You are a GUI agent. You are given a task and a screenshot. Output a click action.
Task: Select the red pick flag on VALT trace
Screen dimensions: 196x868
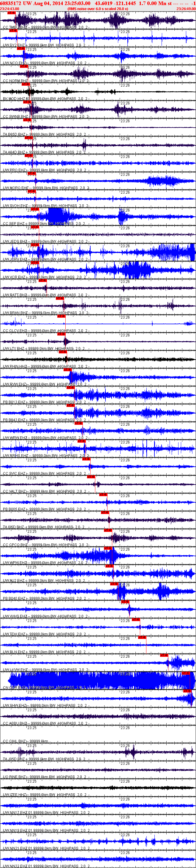[91, 477]
